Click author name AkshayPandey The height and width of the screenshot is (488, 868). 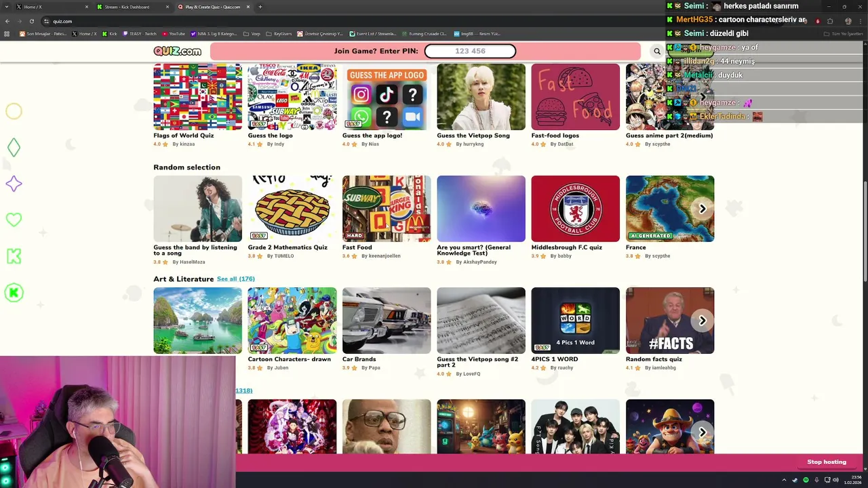[x=480, y=262]
